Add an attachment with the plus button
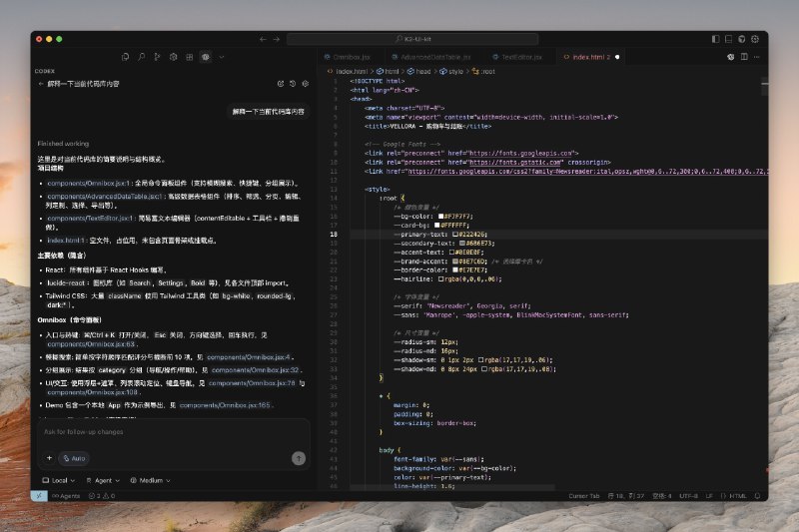This screenshot has height=532, width=799. (x=49, y=458)
